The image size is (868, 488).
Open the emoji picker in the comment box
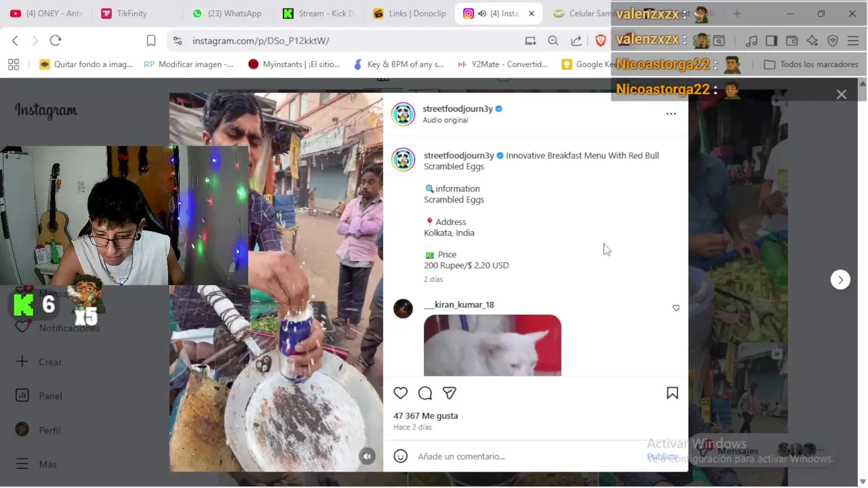pyautogui.click(x=401, y=456)
